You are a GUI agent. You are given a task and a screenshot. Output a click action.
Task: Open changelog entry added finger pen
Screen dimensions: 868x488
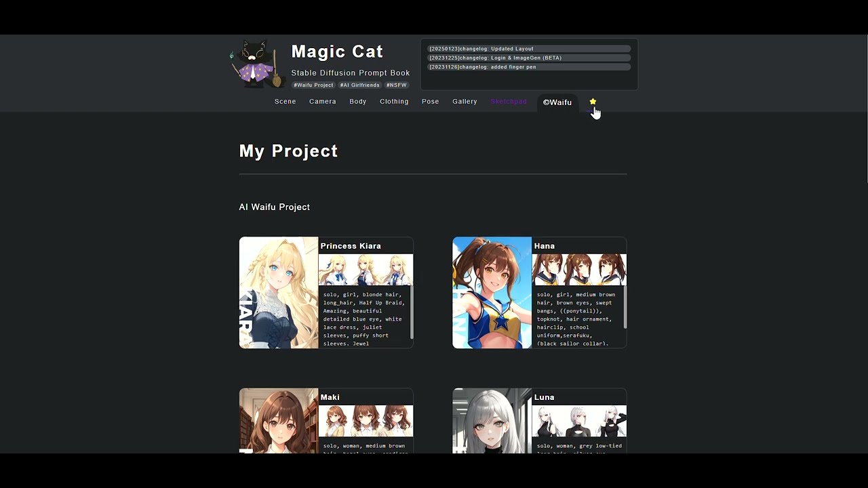coord(529,67)
